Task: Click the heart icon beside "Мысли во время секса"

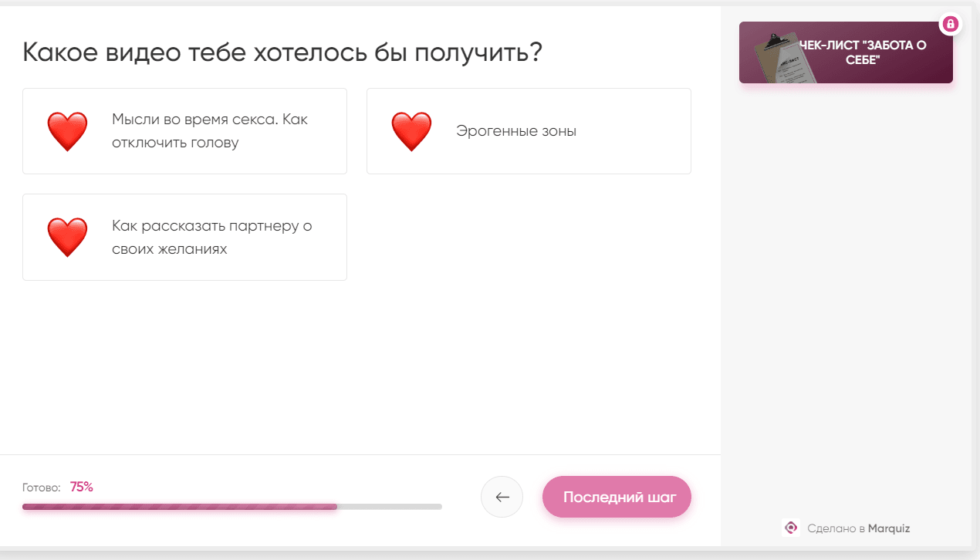Action: pyautogui.click(x=68, y=131)
